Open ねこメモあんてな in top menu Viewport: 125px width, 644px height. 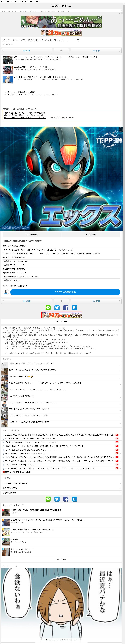tap(48, 12)
